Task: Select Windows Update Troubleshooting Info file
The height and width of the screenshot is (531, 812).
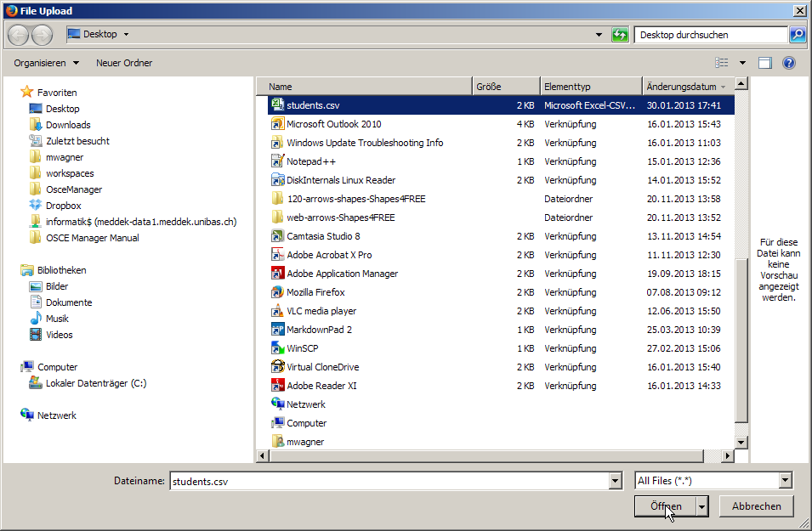Action: (x=501, y=143)
